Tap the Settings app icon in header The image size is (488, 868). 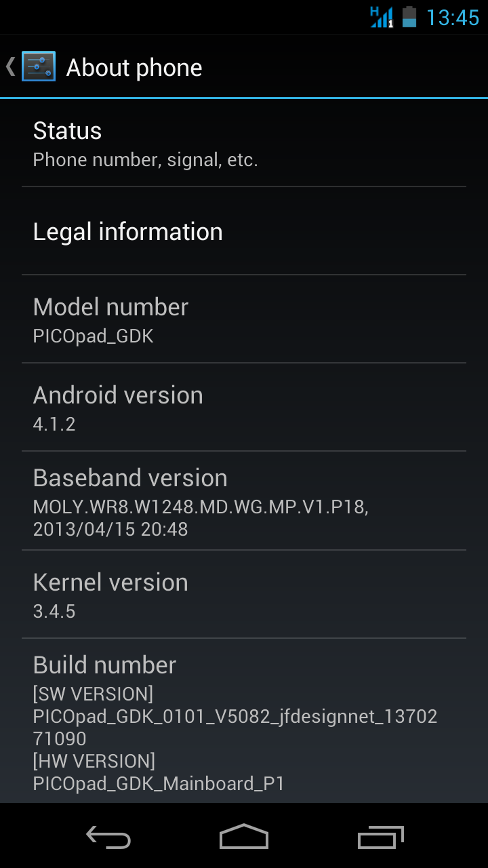(39, 66)
